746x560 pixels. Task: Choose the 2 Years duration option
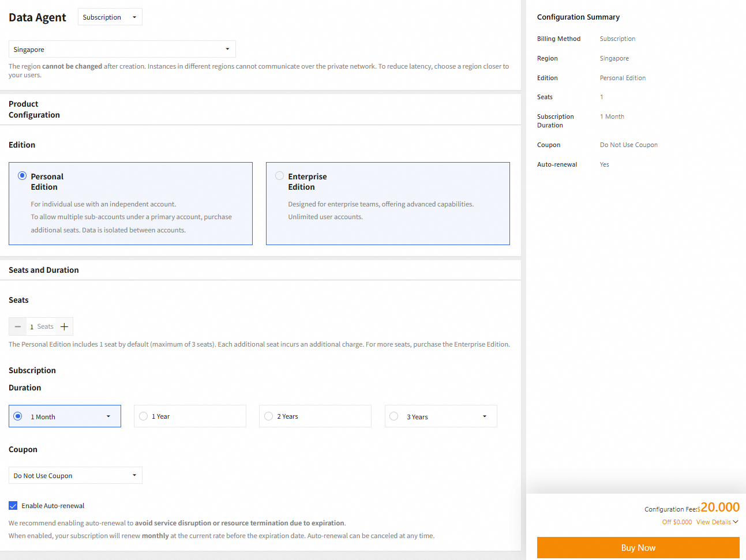315,416
